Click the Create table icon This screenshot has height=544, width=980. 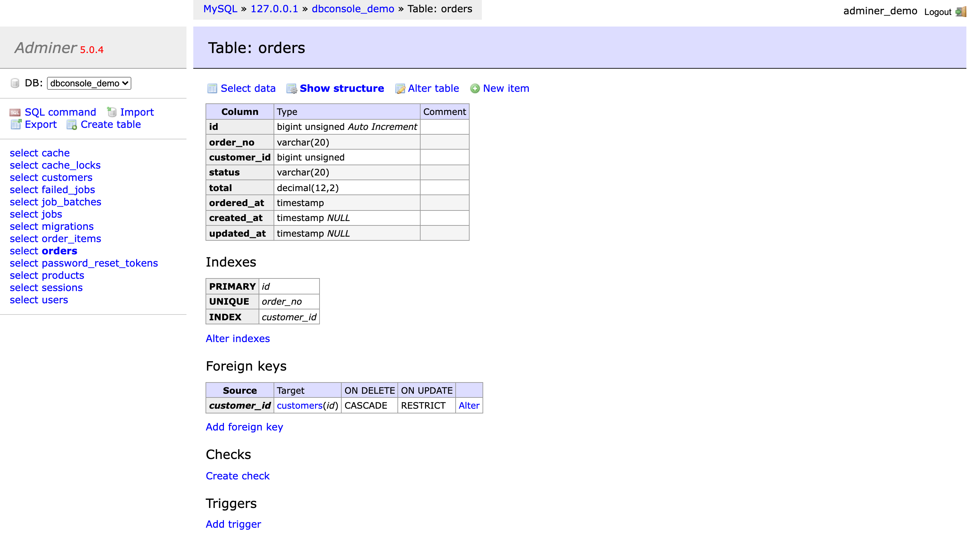click(x=71, y=125)
